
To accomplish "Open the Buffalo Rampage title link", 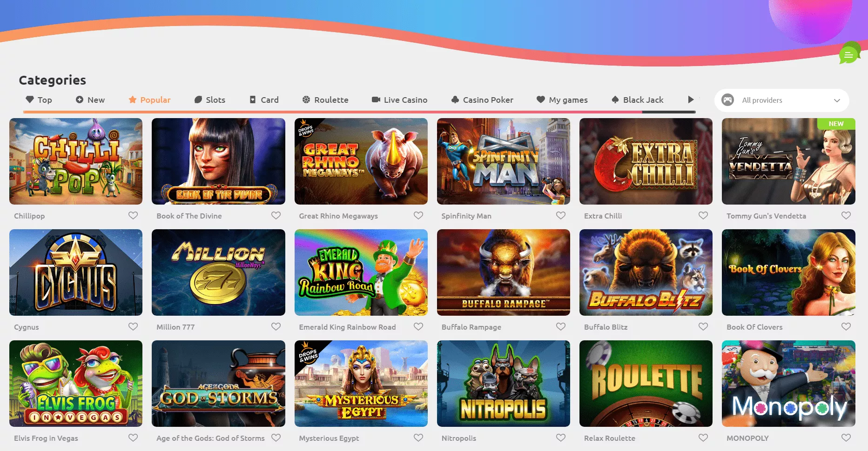I will click(x=471, y=327).
